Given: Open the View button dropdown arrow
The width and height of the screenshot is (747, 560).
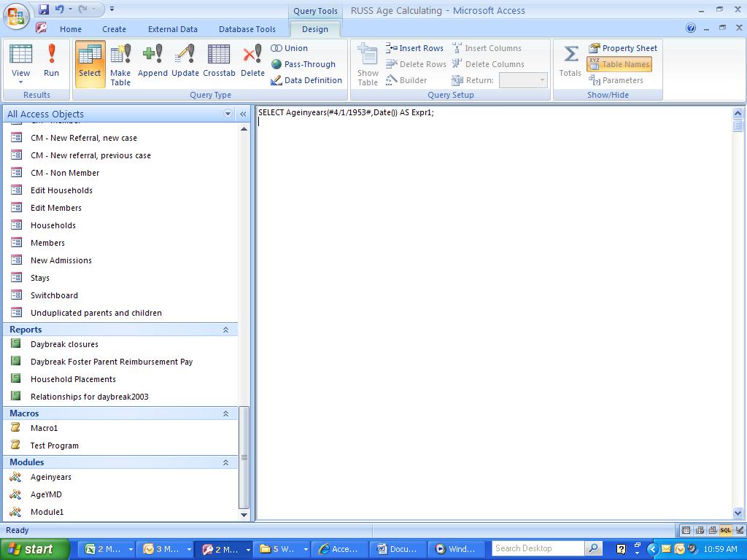Looking at the screenshot, I should tap(20, 82).
